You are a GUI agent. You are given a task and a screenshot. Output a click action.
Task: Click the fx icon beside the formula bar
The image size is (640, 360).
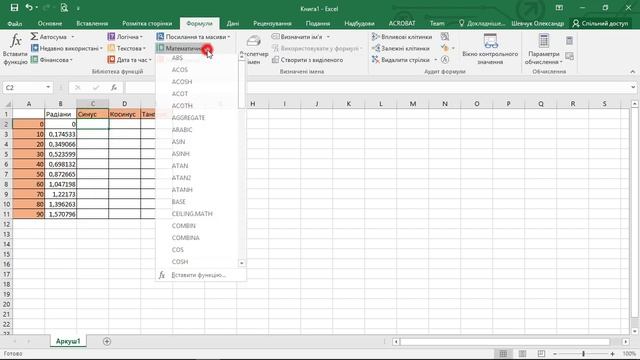114,87
